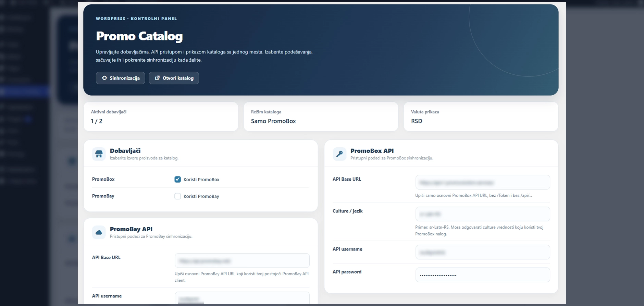Click the 'PromoBay' row label in Dobavljači
The image size is (644, 306).
click(x=103, y=196)
